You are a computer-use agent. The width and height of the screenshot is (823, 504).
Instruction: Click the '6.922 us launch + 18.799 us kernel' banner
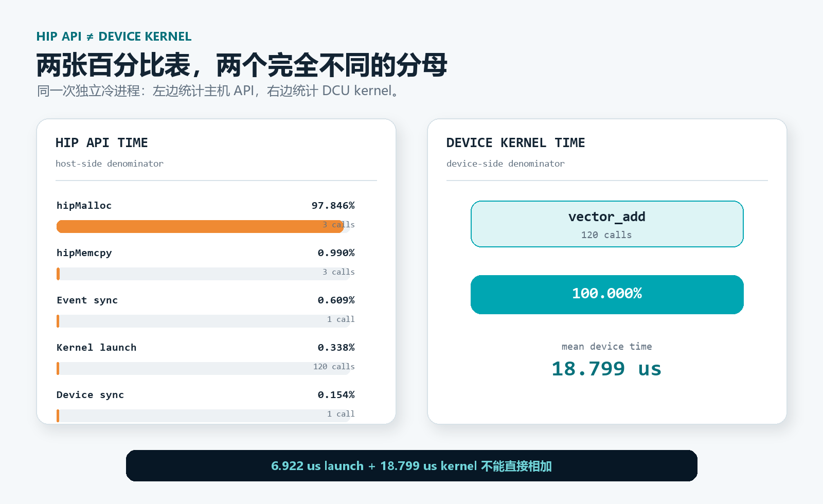point(411,466)
